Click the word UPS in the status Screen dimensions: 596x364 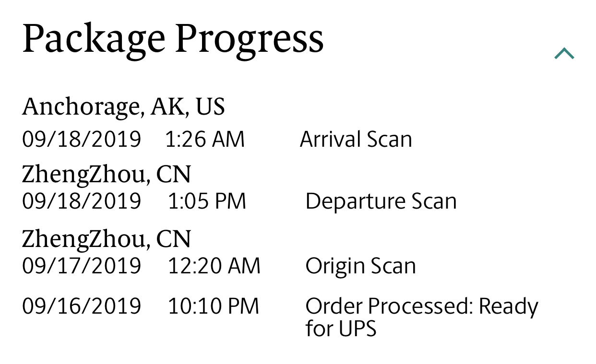pos(357,329)
